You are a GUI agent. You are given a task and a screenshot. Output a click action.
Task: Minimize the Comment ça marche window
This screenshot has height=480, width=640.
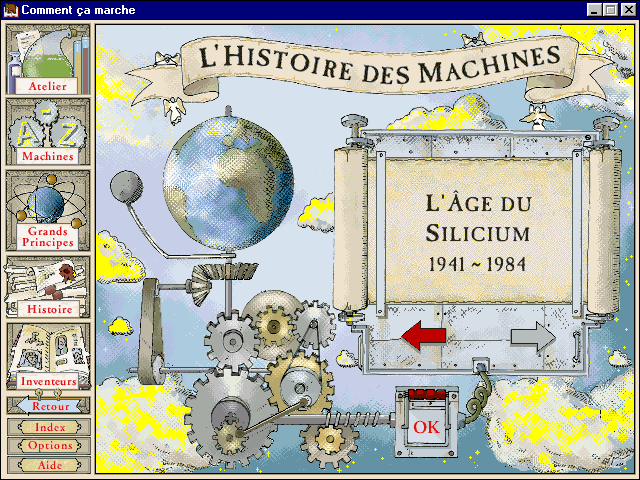click(x=594, y=10)
